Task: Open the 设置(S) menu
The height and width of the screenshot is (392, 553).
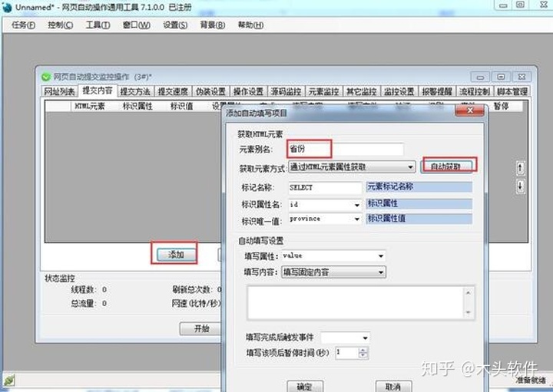Action: (175, 25)
